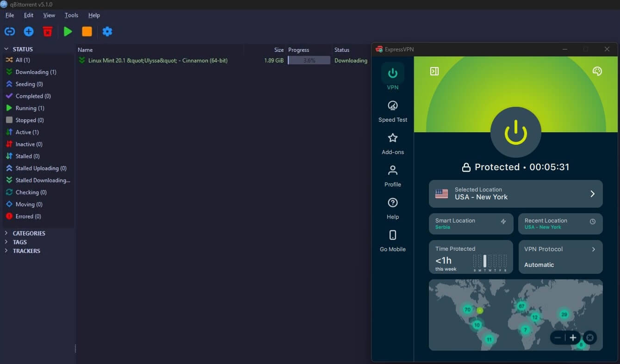Image resolution: width=620 pixels, height=364 pixels.
Task: Open ExpressVPN theme palette icon
Action: tap(597, 71)
